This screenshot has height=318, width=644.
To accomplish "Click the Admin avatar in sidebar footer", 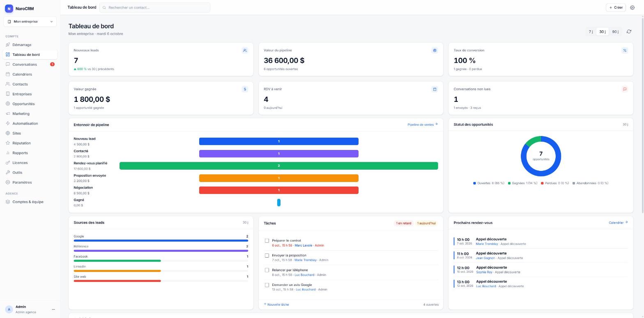I will click(9, 309).
